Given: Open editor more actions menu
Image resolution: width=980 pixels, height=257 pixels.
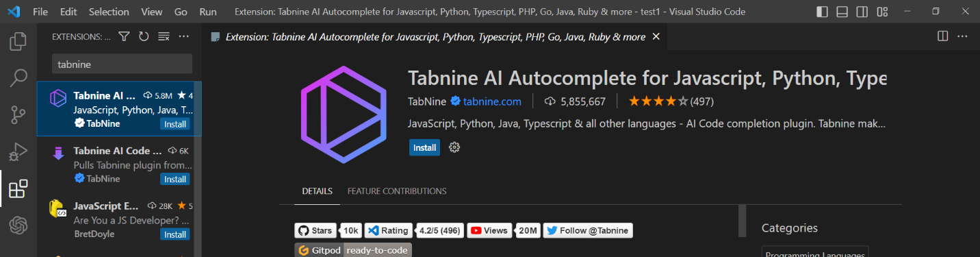Looking at the screenshot, I should point(962,36).
